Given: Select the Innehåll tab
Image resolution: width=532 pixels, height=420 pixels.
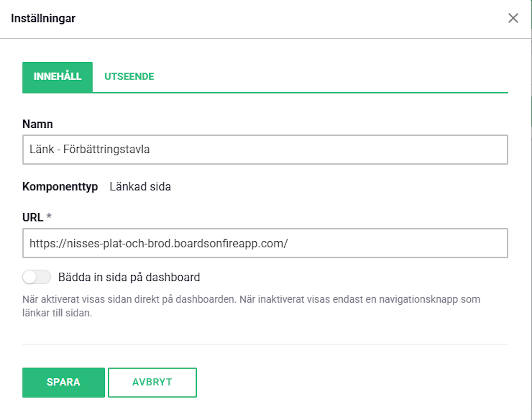Looking at the screenshot, I should point(58,77).
